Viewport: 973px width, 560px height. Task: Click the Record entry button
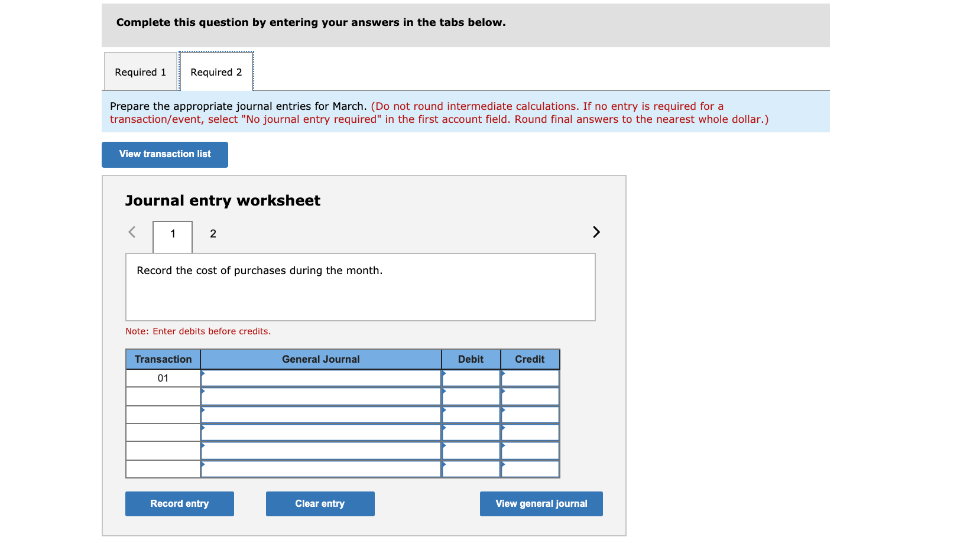pos(180,504)
